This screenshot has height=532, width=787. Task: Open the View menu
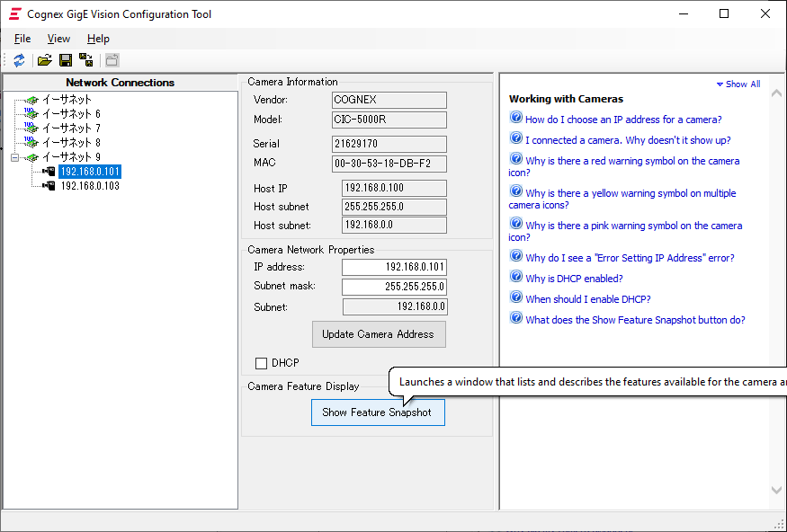(58, 39)
